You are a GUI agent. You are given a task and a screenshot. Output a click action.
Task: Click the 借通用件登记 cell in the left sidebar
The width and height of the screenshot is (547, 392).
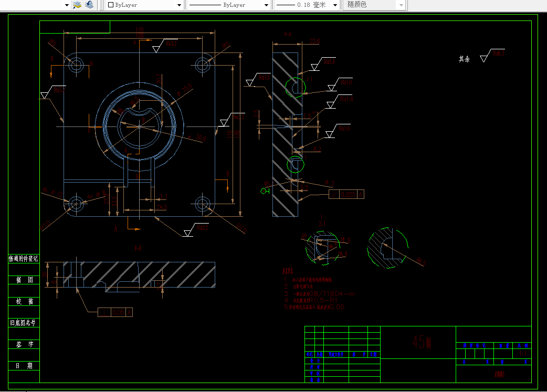24,259
